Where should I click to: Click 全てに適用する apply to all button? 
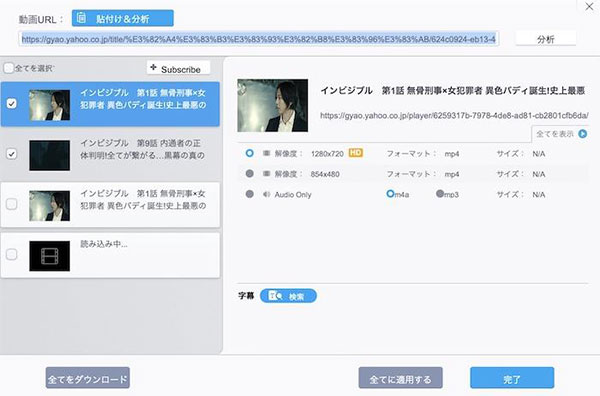coord(401,378)
